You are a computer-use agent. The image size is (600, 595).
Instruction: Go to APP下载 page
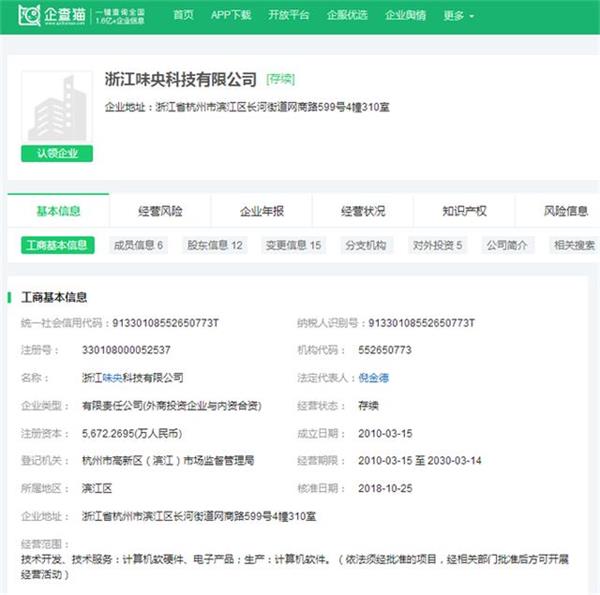pyautogui.click(x=232, y=16)
